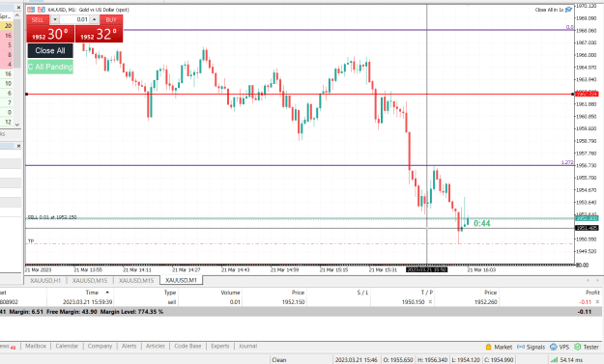Decrease lot volume with down arrow
Image resolution: width=604 pixels, height=364 pixels.
(55, 19)
